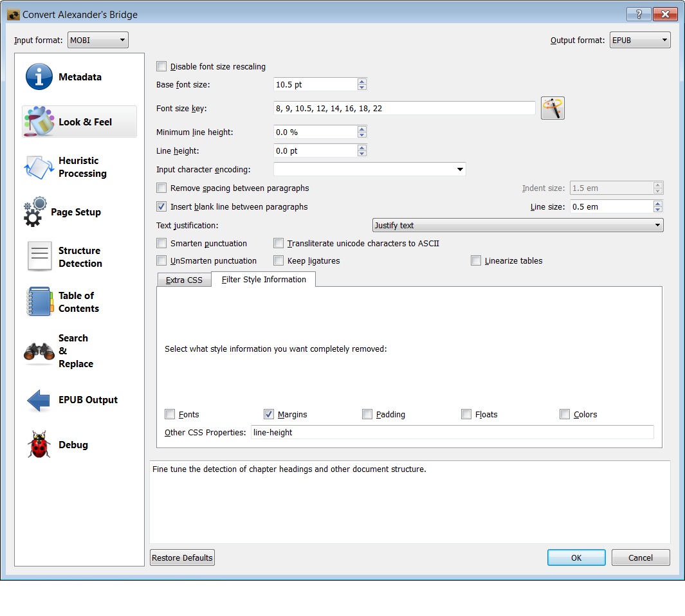This screenshot has width=685, height=616.
Task: Increase Line height spinner value
Action: (x=361, y=148)
